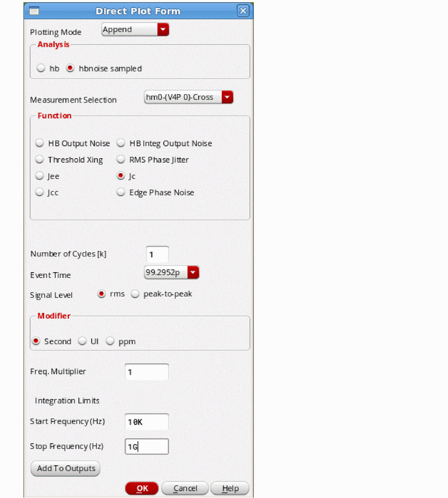Select the hb analysis radio button

(41, 68)
